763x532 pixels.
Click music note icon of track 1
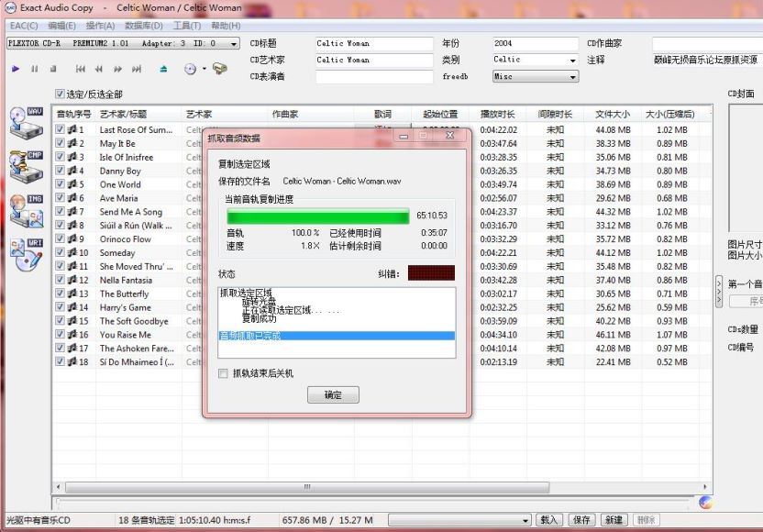[x=72, y=129]
